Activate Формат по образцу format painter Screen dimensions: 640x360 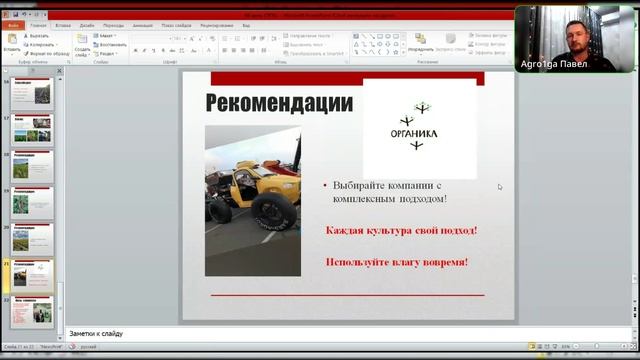coord(46,53)
